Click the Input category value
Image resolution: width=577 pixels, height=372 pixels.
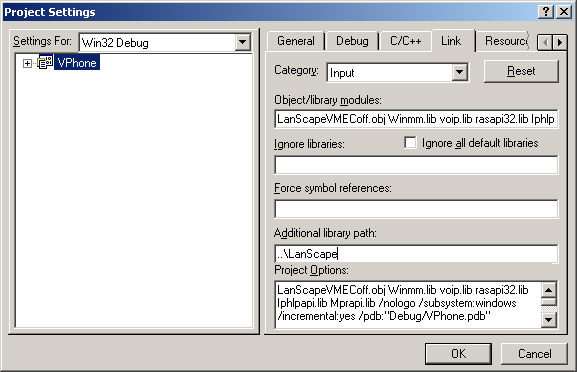pos(342,73)
